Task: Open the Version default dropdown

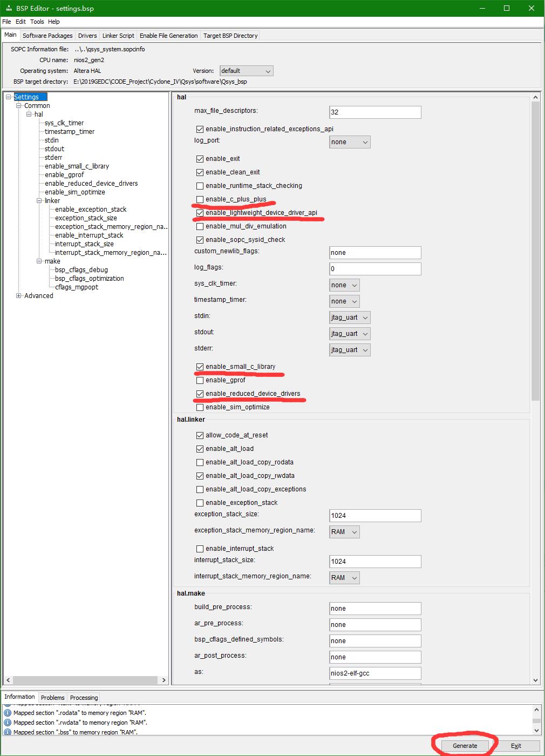Action: (x=247, y=71)
